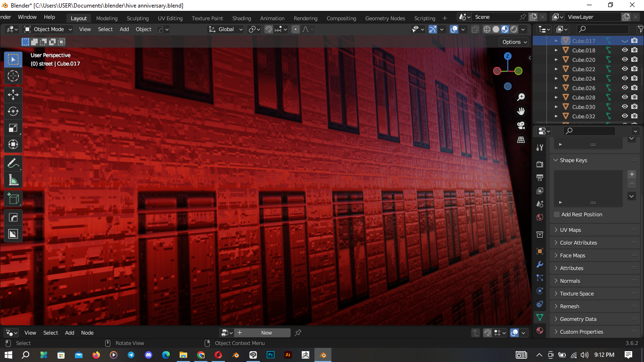Viewport: 644px width, 362px height.
Task: Switch perspective/orthographic grid icon
Action: pos(521,140)
